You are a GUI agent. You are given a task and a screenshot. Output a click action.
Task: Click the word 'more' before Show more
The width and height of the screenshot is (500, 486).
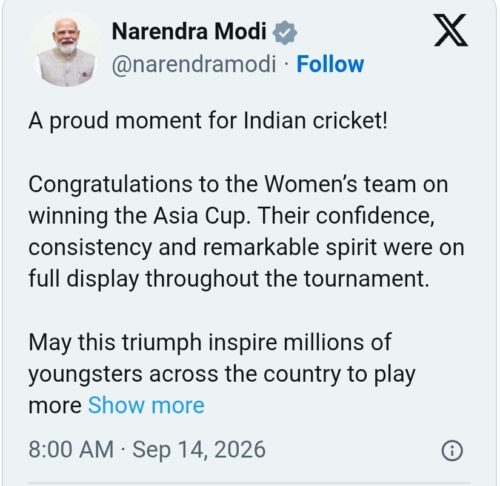(x=55, y=406)
